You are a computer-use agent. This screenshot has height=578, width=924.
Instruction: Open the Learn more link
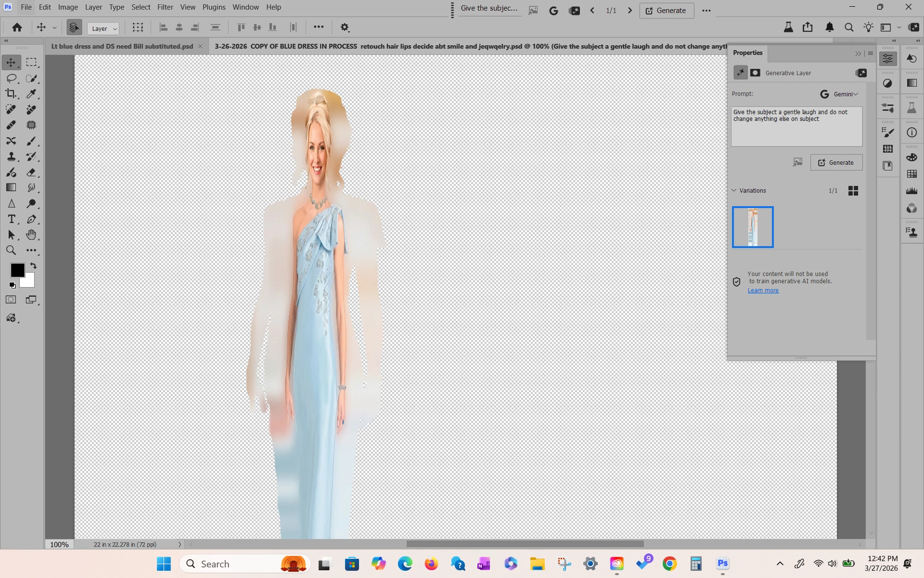[x=763, y=290]
